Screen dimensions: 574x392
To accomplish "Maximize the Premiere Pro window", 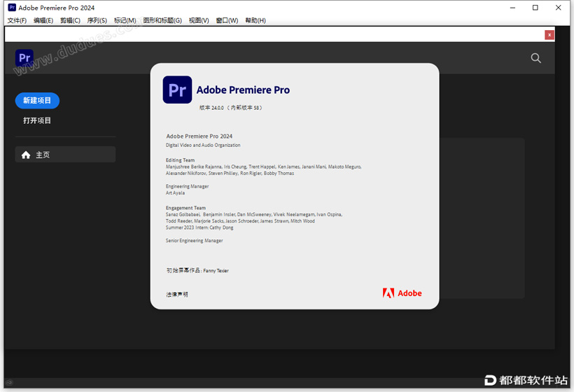I will coord(535,8).
